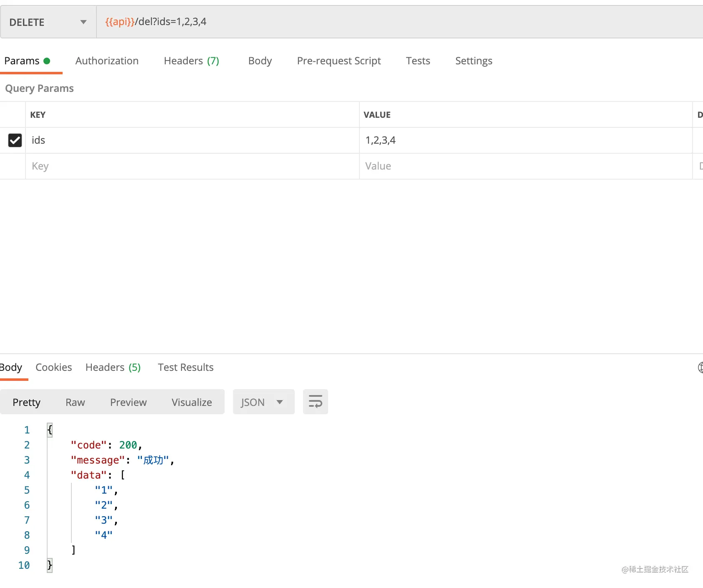Image resolution: width=703 pixels, height=588 pixels.
Task: Open the Settings tab
Action: tap(473, 61)
